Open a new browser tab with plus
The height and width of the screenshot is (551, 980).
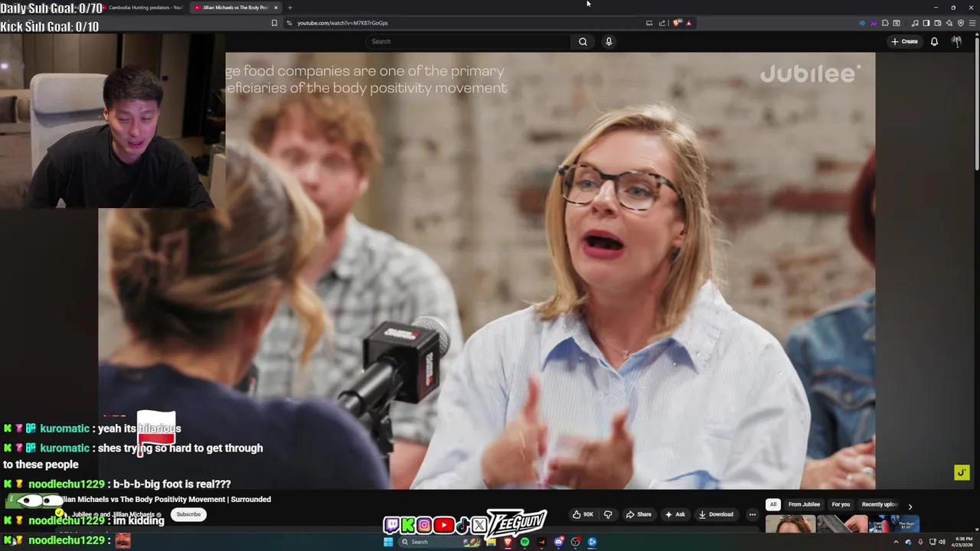click(x=289, y=8)
